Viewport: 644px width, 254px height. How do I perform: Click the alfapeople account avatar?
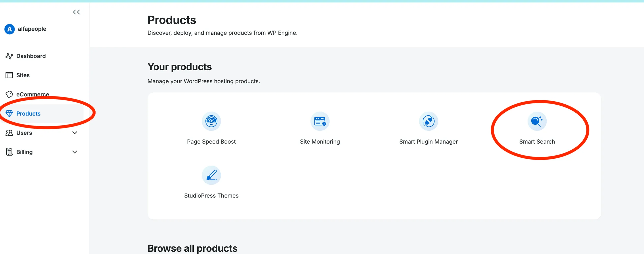[9, 29]
